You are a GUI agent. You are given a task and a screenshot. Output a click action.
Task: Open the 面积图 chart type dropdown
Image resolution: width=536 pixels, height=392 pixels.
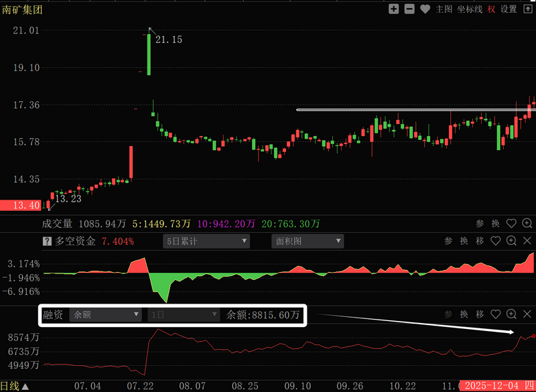(x=308, y=241)
